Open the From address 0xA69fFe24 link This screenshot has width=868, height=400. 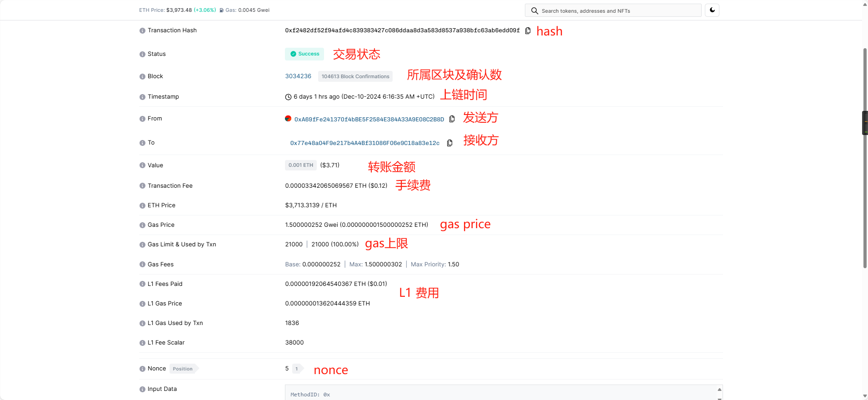pyautogui.click(x=369, y=120)
